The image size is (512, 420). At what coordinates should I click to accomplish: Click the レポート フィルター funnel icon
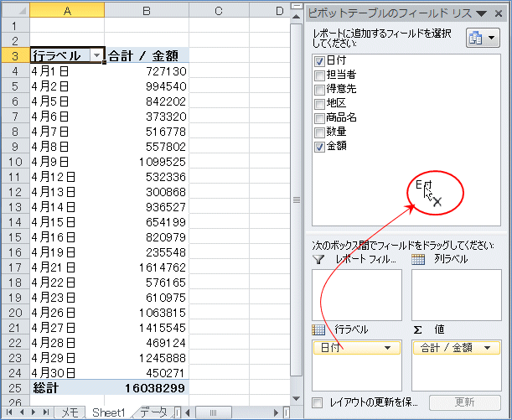point(318,259)
